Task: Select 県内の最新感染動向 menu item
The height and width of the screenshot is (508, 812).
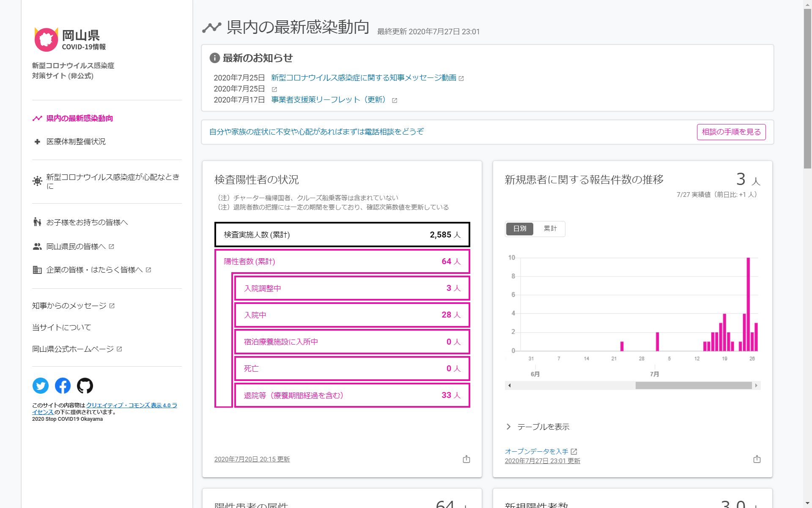Action: point(80,118)
